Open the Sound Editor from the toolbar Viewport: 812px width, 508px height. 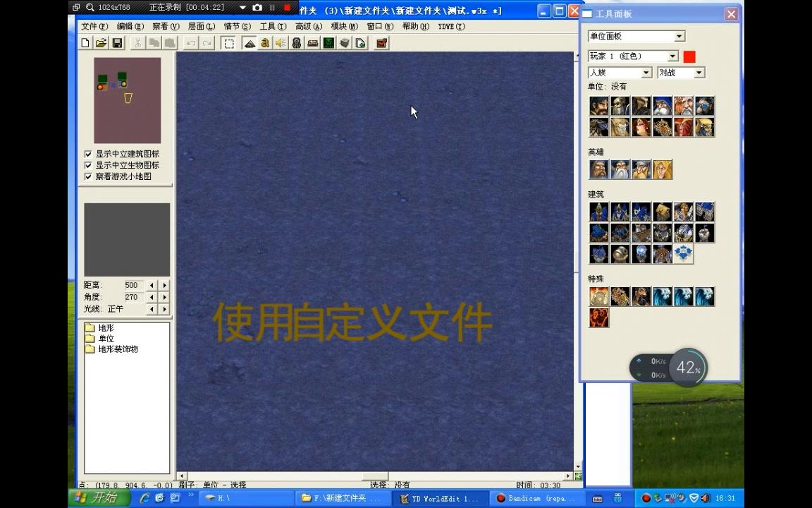pos(280,43)
